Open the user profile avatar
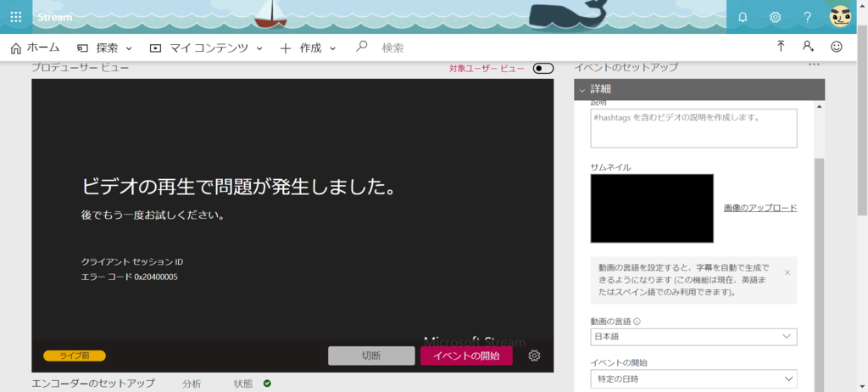Screen dimensions: 868x392 [840, 17]
